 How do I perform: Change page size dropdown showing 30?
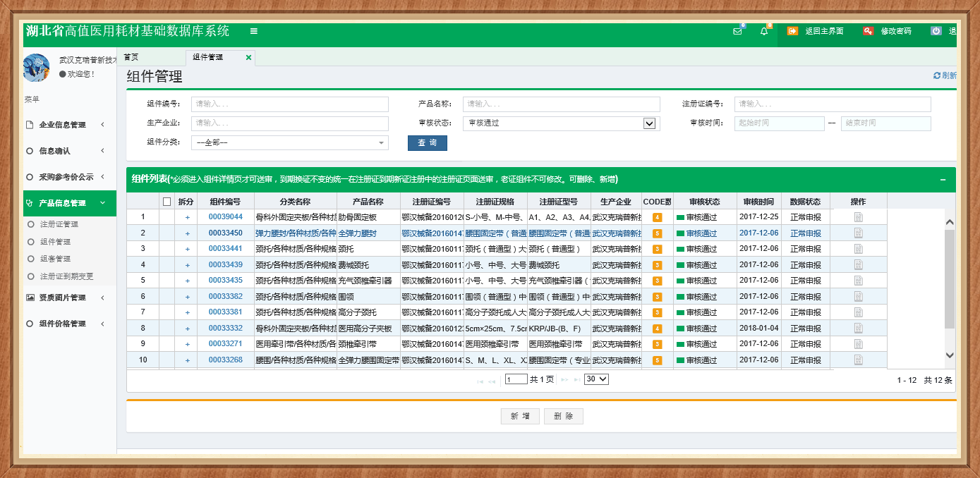click(x=596, y=379)
